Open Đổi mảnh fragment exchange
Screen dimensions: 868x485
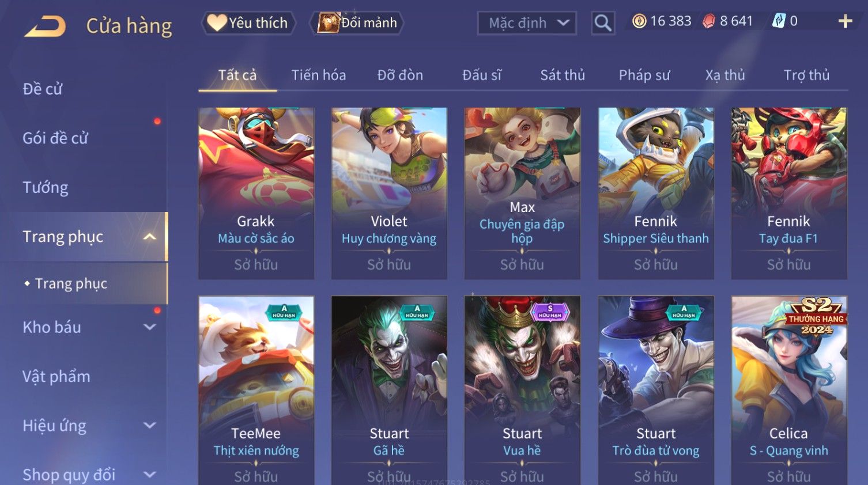(357, 23)
